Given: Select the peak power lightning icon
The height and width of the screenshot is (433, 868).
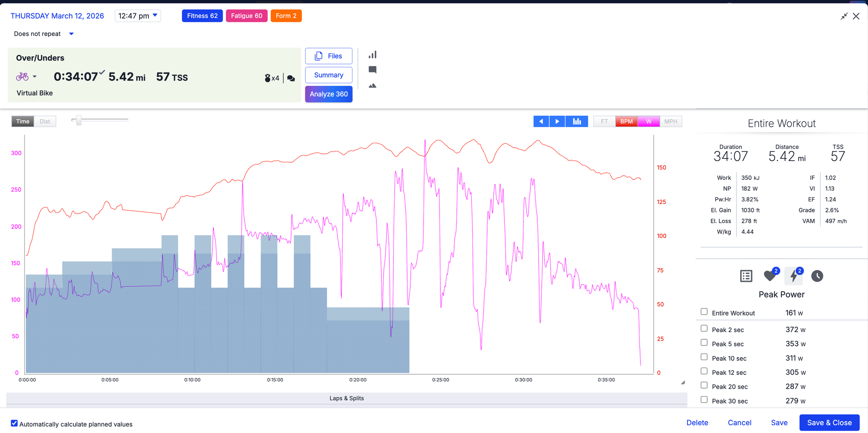Looking at the screenshot, I should [794, 276].
